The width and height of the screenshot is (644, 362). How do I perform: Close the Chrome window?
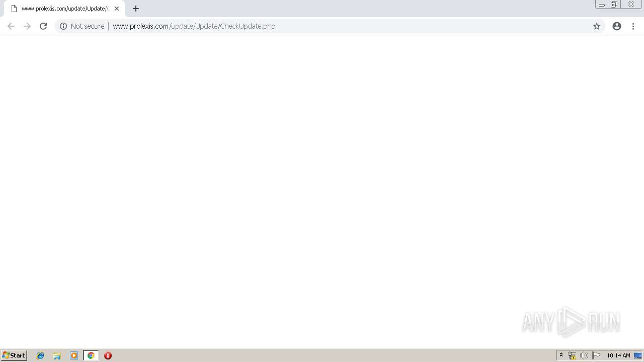click(x=631, y=5)
